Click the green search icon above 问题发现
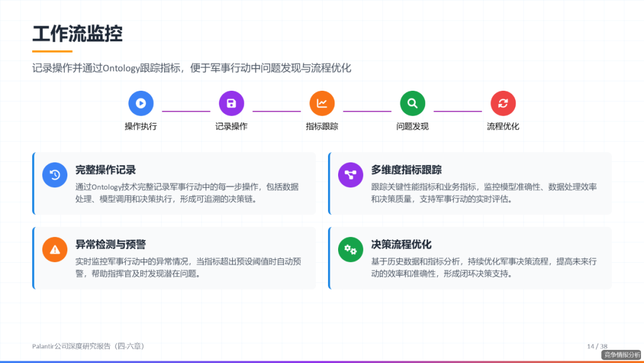 [x=413, y=103]
